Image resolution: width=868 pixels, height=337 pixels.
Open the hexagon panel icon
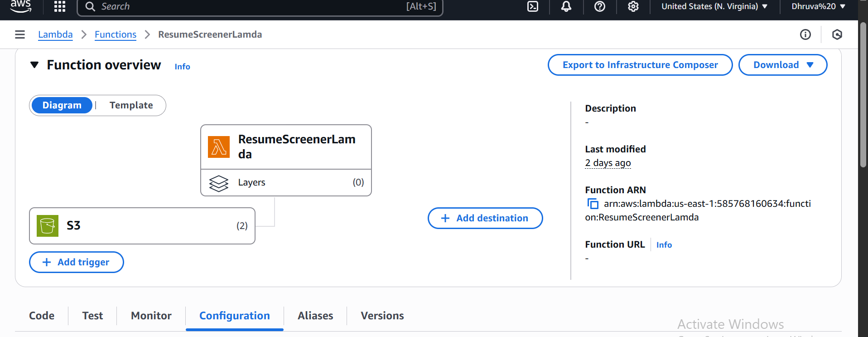(837, 34)
